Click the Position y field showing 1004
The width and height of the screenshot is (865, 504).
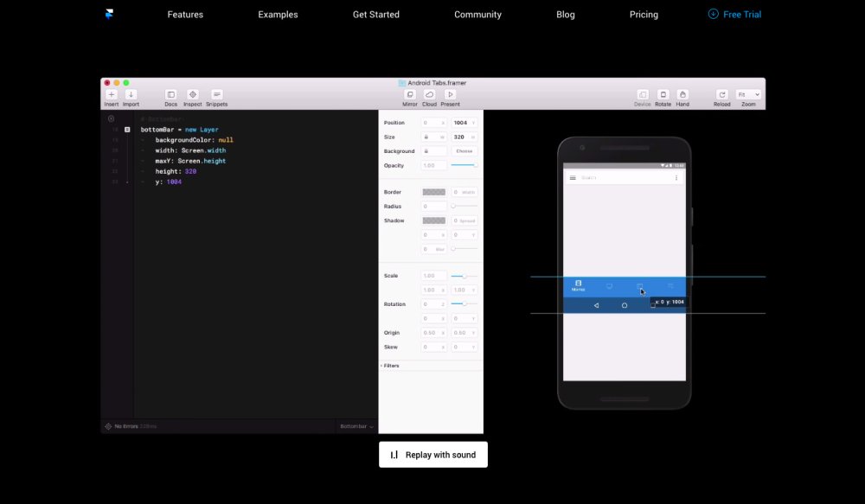pos(465,123)
